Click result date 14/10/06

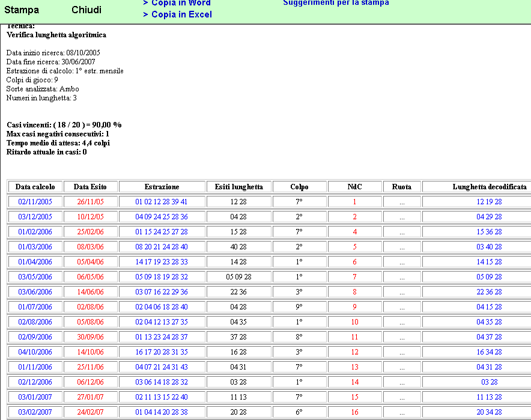pyautogui.click(x=91, y=352)
